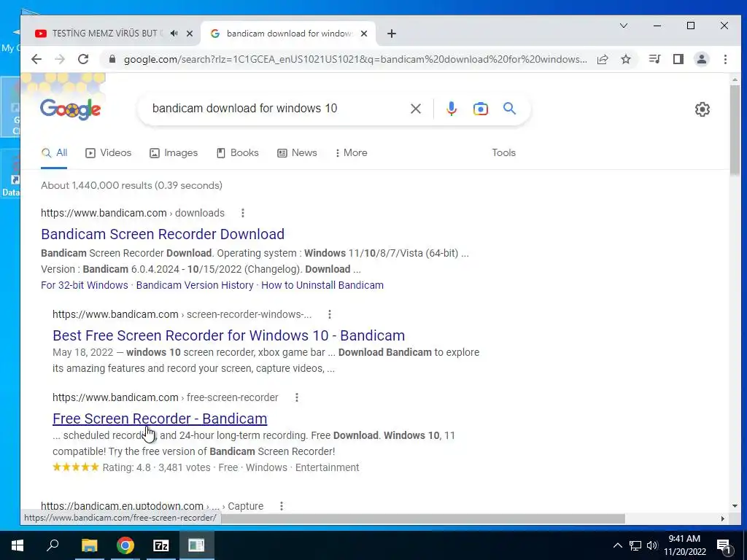The width and height of the screenshot is (747, 560).
Task: Show hidden system tray icons
Action: (617, 545)
